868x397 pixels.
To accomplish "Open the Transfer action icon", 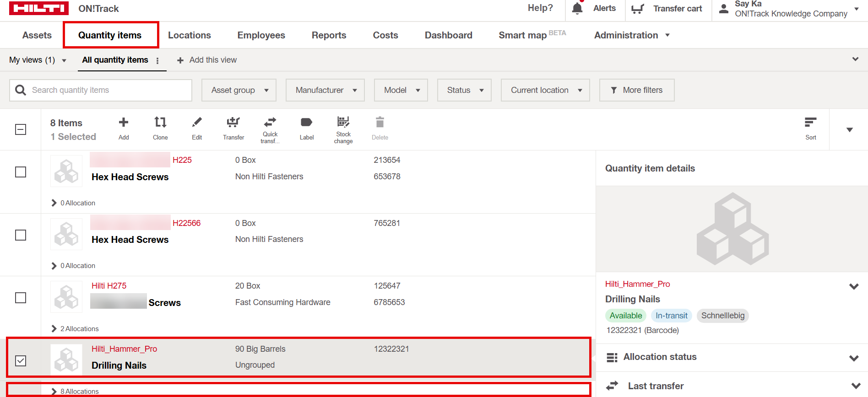I will 233,123.
